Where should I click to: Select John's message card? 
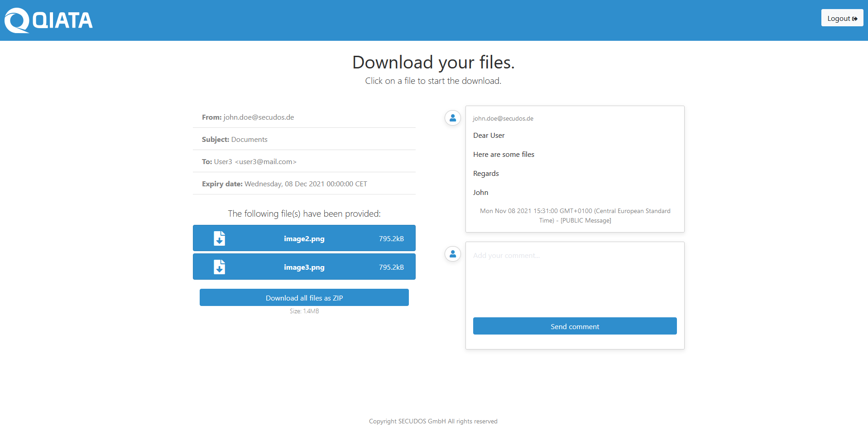click(575, 169)
